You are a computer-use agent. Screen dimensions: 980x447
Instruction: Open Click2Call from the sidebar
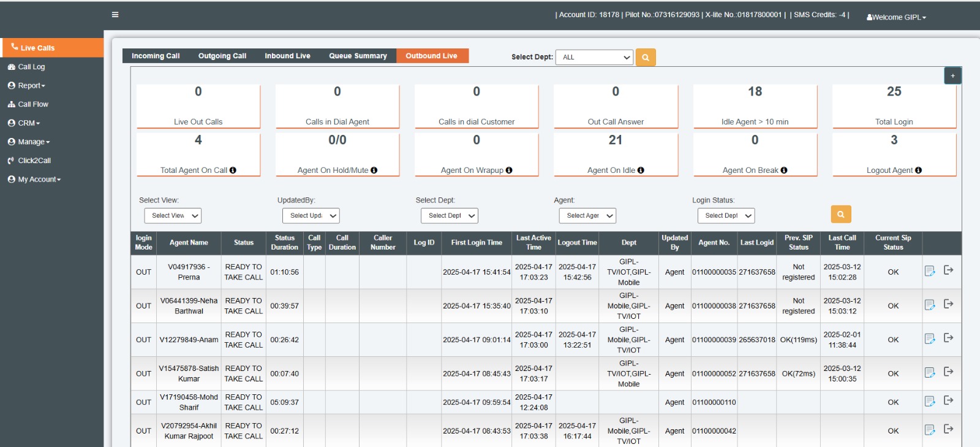point(34,161)
